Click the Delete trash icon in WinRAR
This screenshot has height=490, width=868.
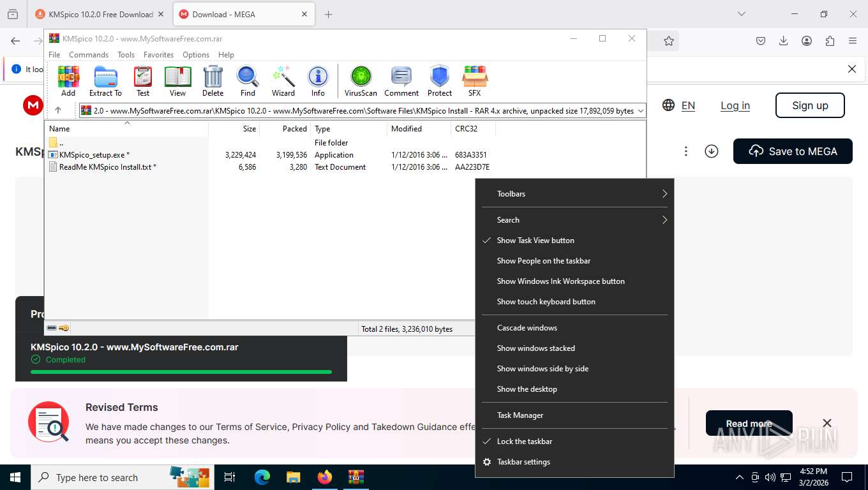click(x=213, y=81)
